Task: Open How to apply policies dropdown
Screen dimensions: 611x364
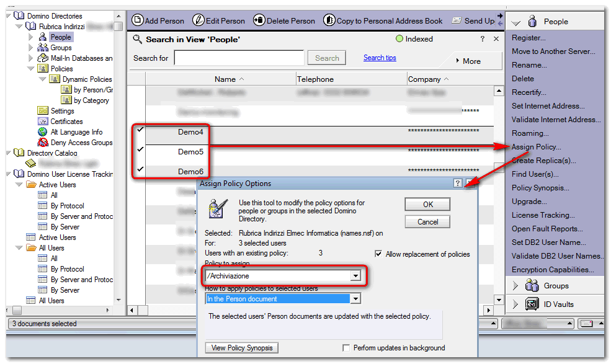Action: click(355, 299)
